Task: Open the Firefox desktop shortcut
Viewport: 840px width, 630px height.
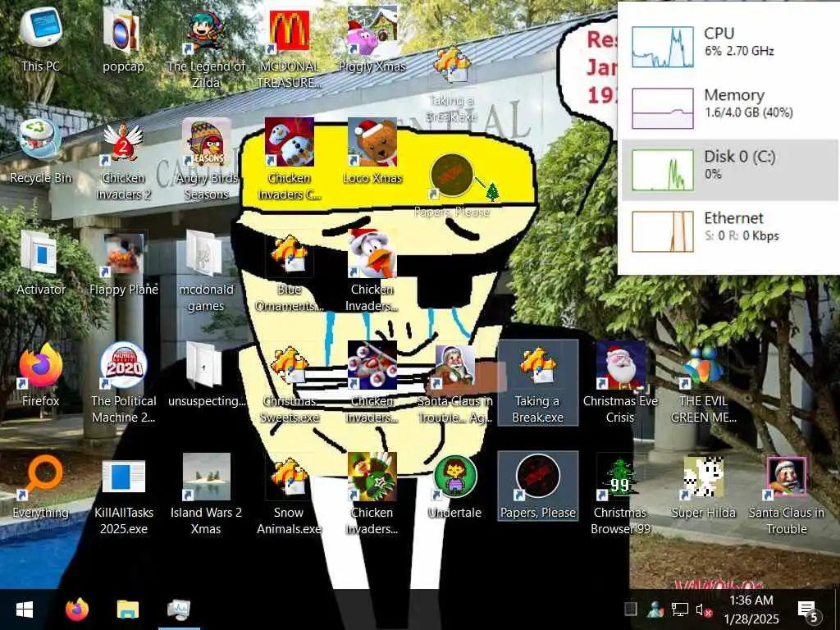Action: click(41, 374)
